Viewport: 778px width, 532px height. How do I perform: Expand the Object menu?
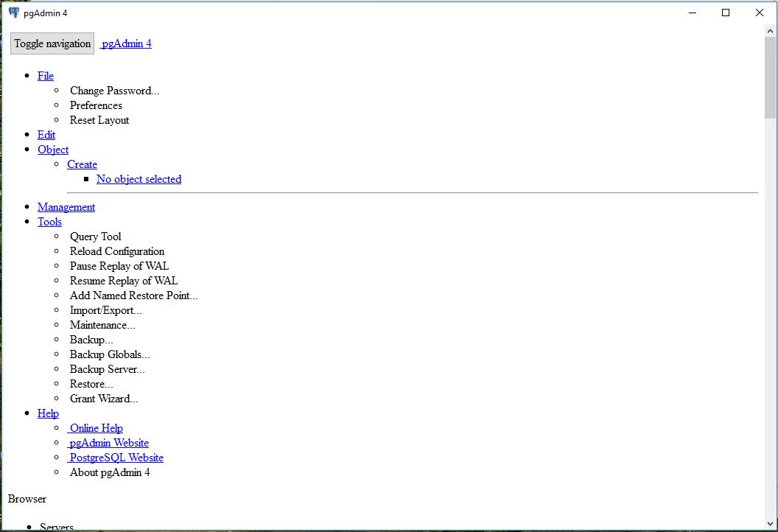(53, 150)
